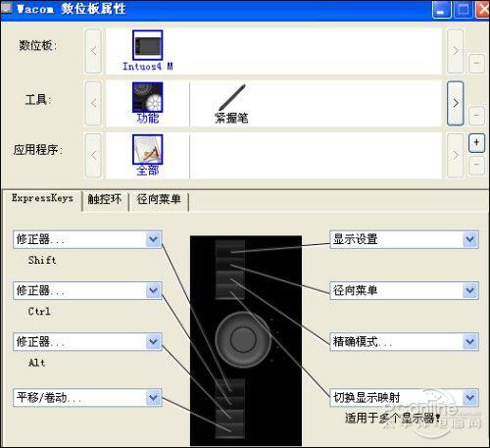Click the touch ring in the tablet image
Image resolution: width=490 pixels, height=448 pixels.
pyautogui.click(x=243, y=339)
